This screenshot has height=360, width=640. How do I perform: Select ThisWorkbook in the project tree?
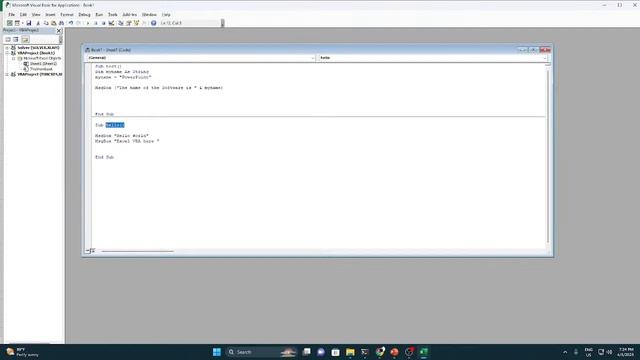(x=41, y=69)
